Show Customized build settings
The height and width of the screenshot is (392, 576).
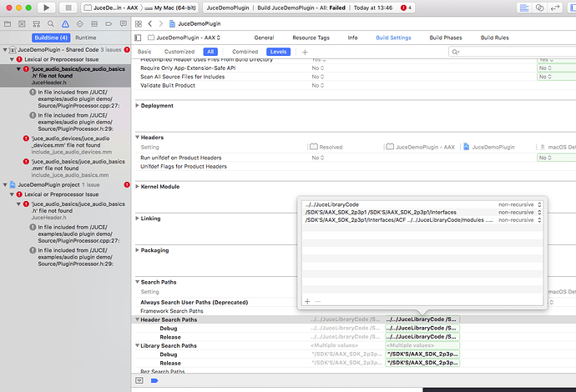pyautogui.click(x=179, y=52)
